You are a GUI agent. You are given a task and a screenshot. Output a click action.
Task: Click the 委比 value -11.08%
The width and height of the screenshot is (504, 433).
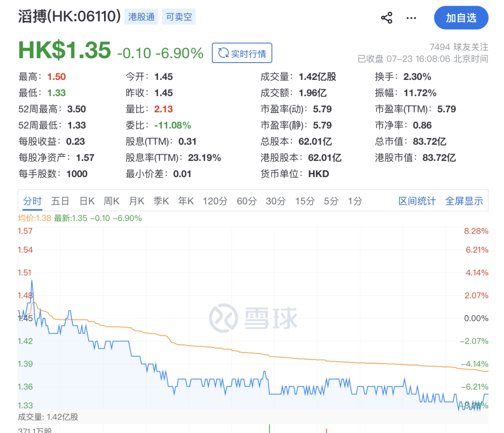click(x=173, y=125)
